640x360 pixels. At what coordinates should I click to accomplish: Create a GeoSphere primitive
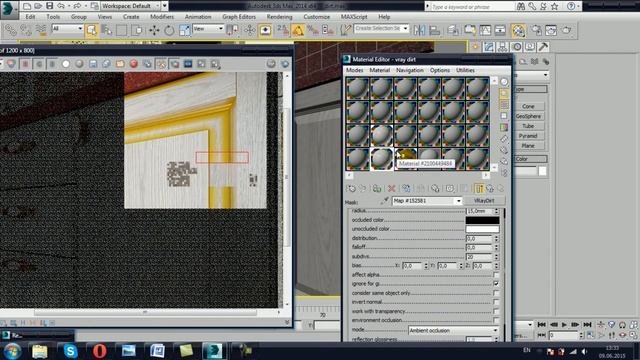pyautogui.click(x=528, y=116)
